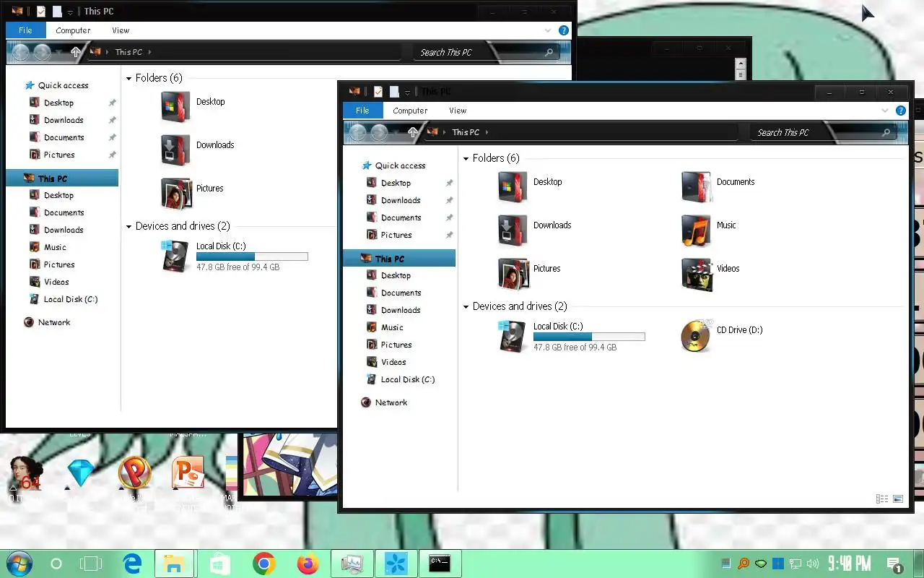Screen dimensions: 924x578
Task: Switch to details view icon in front window
Action: (x=882, y=499)
